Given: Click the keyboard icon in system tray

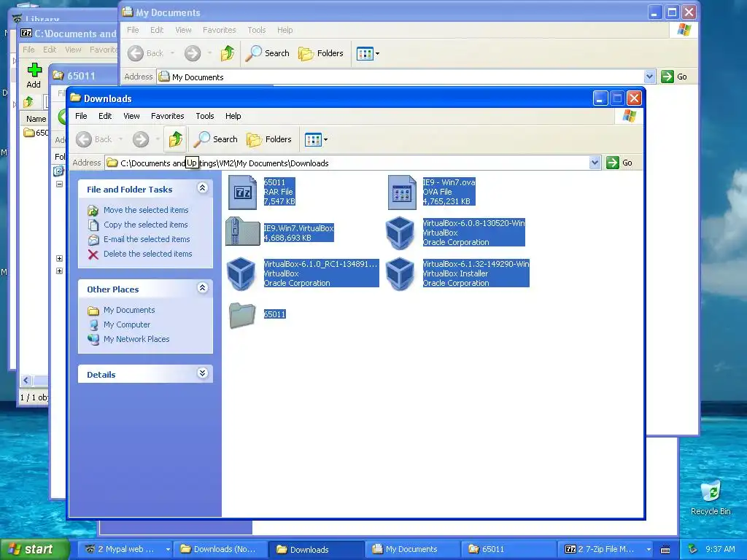Looking at the screenshot, I should pos(665,550).
